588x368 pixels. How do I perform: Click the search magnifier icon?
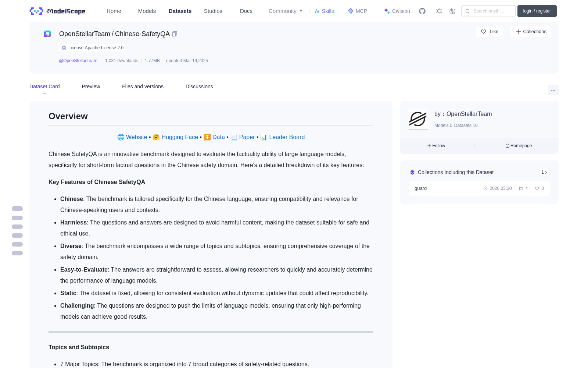click(467, 11)
